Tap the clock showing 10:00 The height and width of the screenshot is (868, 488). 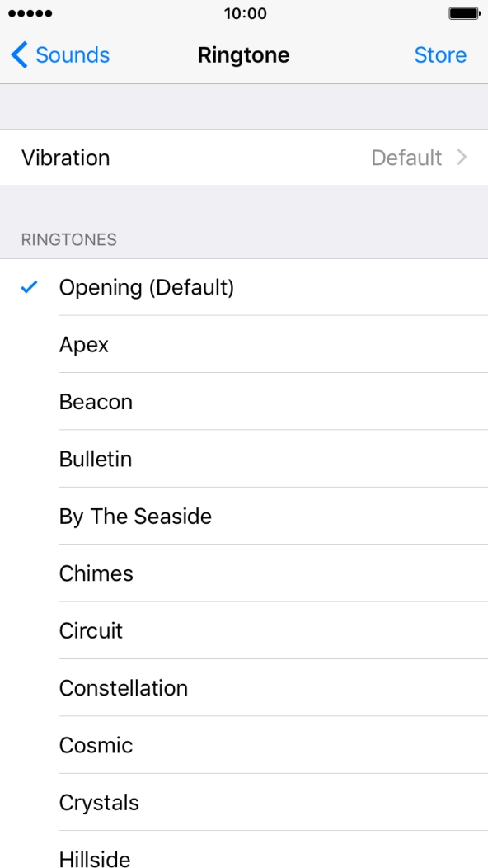244,13
